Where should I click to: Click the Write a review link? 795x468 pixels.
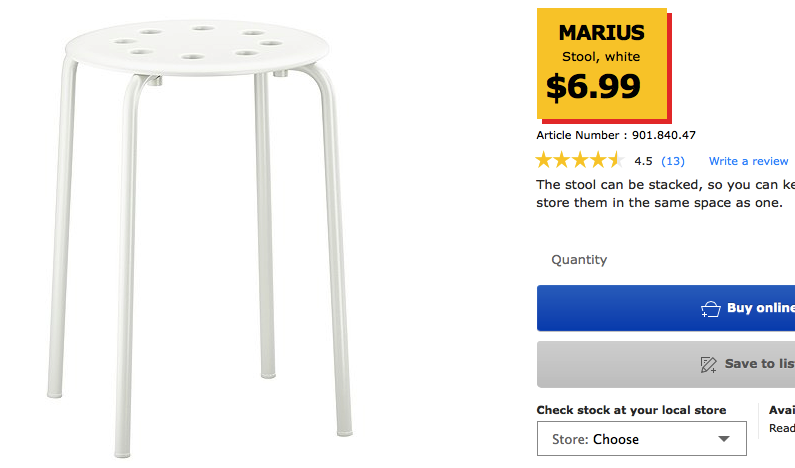click(748, 161)
